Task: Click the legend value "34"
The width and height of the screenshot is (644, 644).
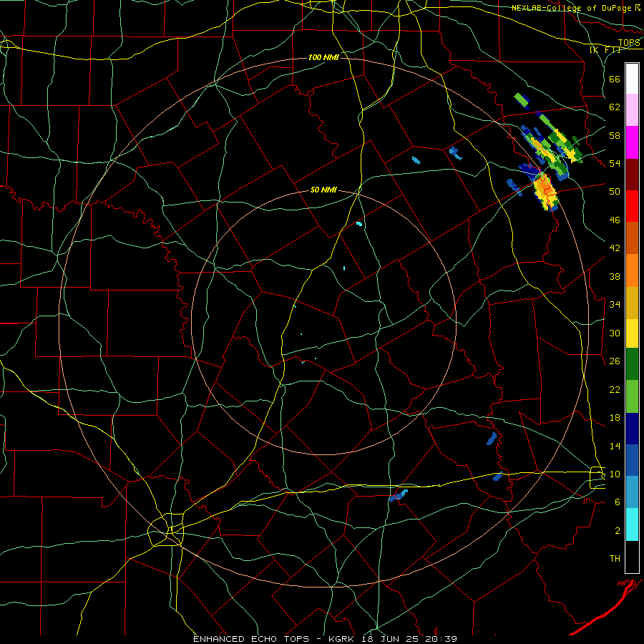Action: click(x=615, y=305)
